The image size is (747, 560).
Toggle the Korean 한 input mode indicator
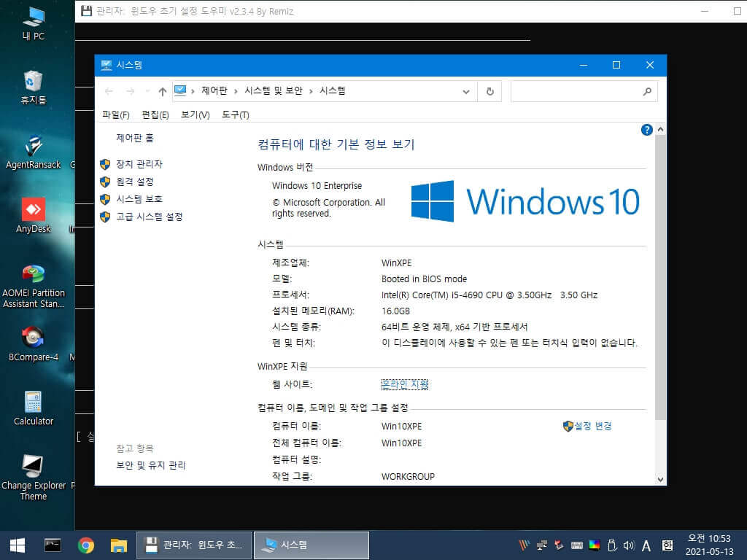coord(667,545)
